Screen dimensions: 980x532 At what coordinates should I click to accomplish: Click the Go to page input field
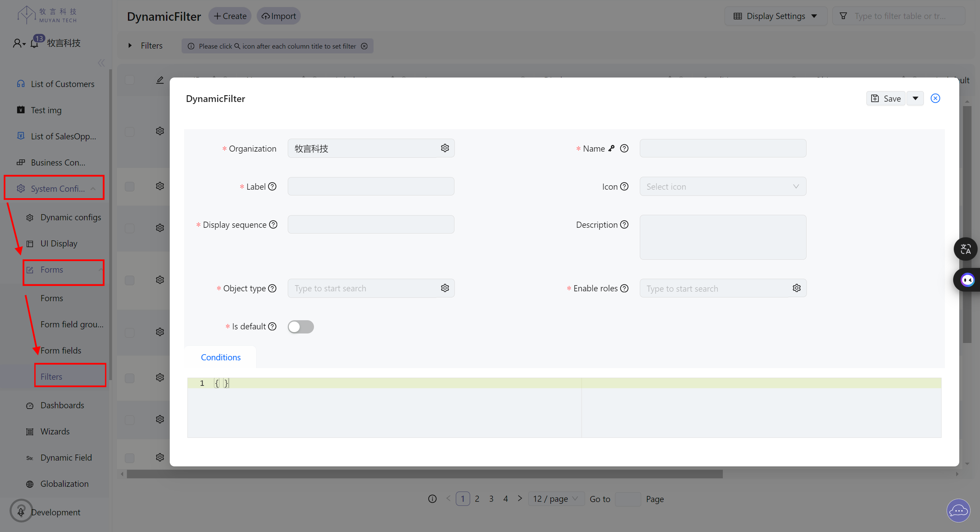[x=628, y=499]
